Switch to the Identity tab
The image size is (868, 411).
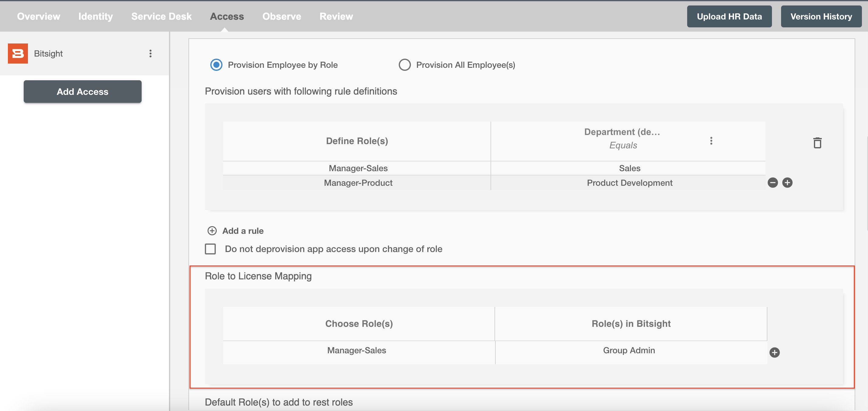click(x=95, y=16)
